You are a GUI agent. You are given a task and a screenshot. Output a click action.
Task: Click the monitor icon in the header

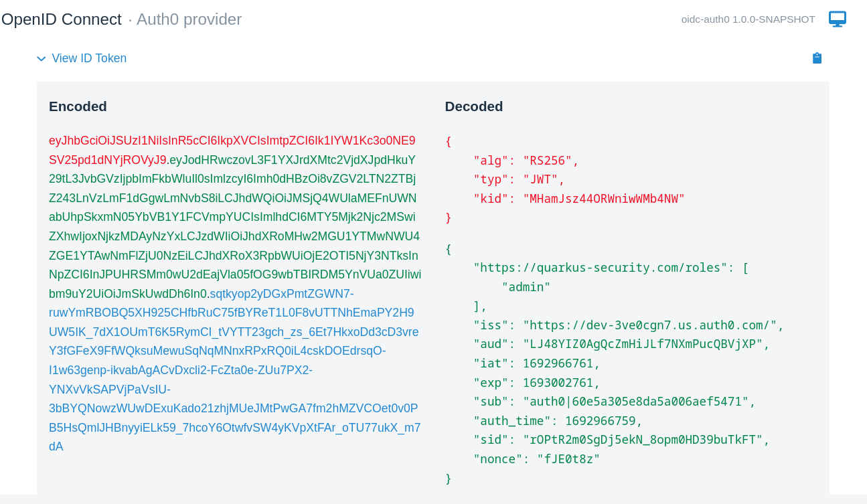pos(837,19)
